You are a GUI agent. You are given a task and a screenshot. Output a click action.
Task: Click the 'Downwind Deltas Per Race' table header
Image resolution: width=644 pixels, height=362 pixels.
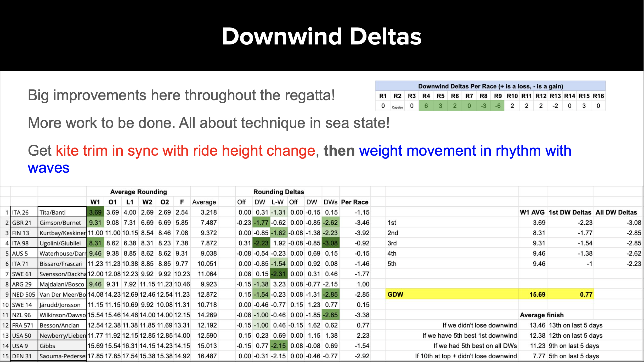pyautogui.click(x=490, y=86)
